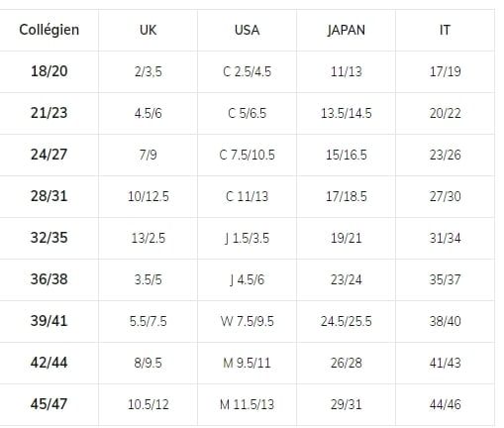This screenshot has width=504, height=428.
Task: Select USA value C 7.5/10.5
Action: coord(247,155)
